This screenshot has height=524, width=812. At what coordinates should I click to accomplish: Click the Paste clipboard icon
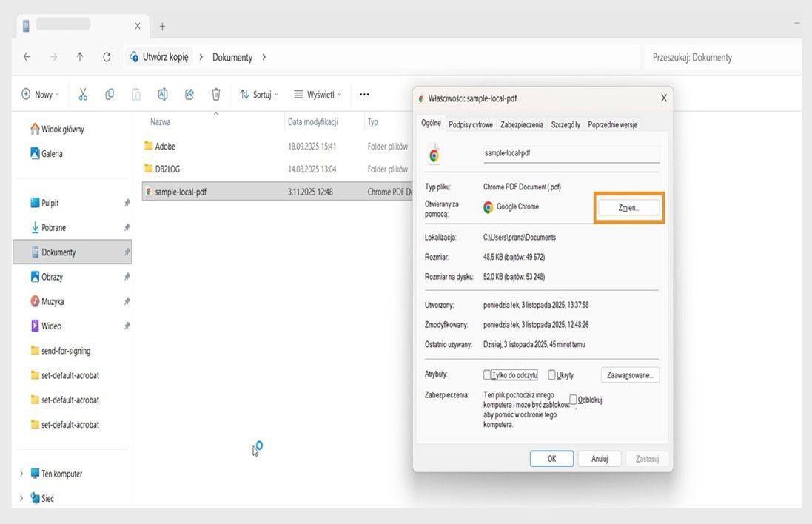(135, 94)
